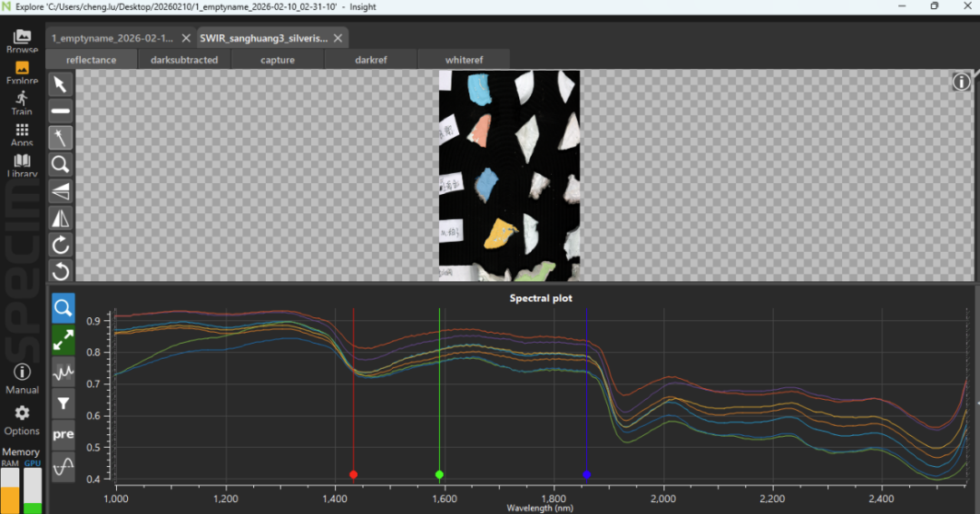Image resolution: width=980 pixels, height=514 pixels.
Task: Open the whiteref tab
Action: 464,60
